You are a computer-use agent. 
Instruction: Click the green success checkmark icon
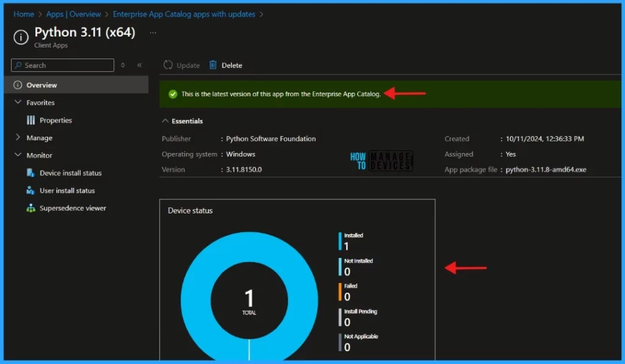click(x=173, y=94)
